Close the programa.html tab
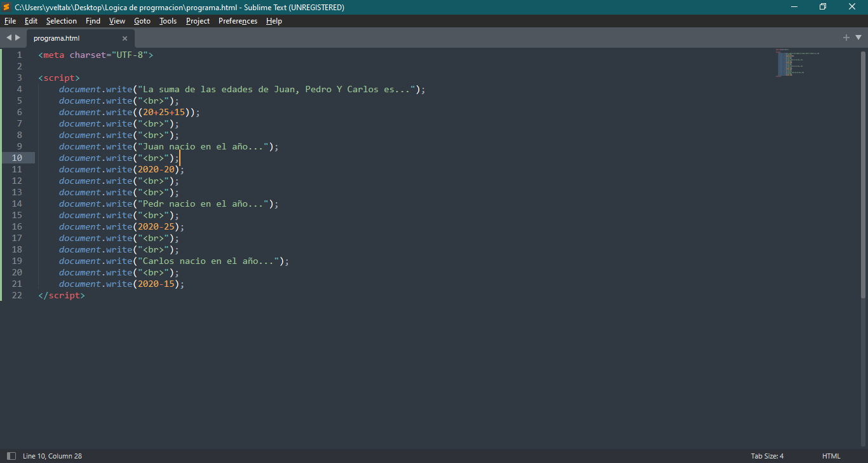Screen dimensions: 868x463 (125, 38)
